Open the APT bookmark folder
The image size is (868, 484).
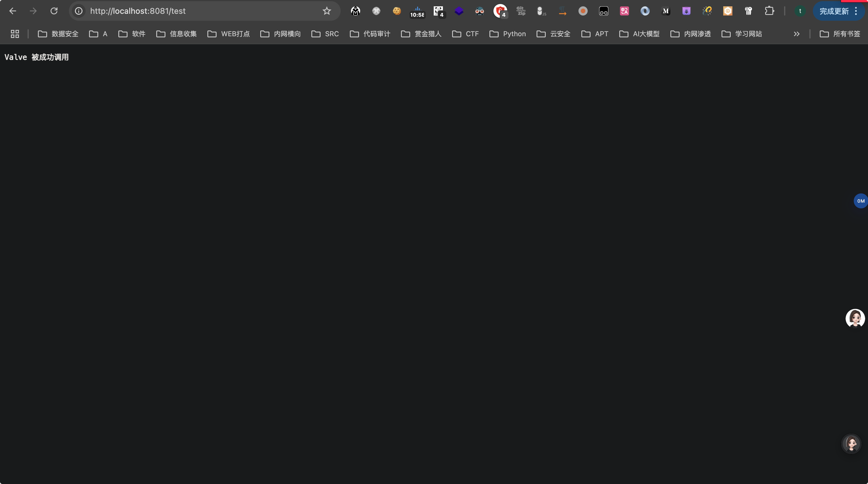(x=595, y=34)
